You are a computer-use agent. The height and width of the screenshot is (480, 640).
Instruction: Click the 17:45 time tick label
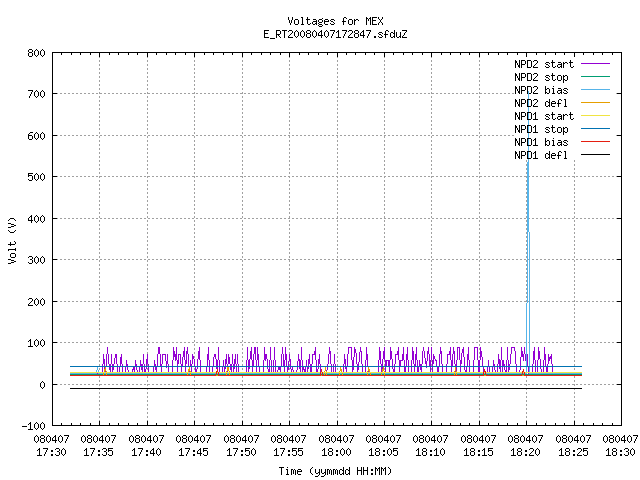click(x=193, y=453)
